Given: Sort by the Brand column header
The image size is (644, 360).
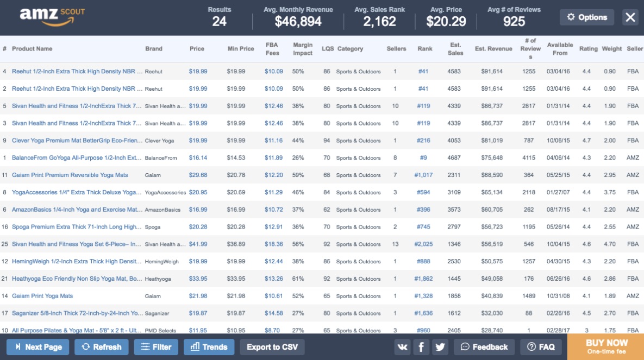Looking at the screenshot, I should 154,48.
